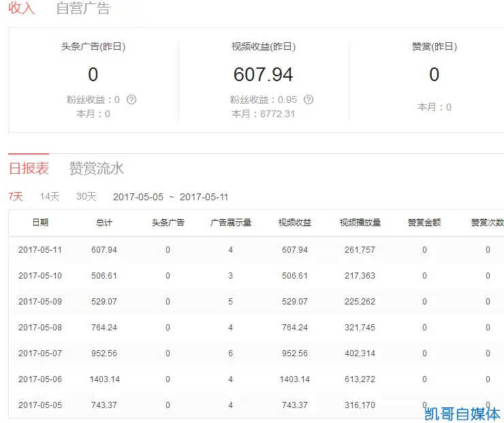Click play count 321,745
504x423 pixels.
(360, 328)
